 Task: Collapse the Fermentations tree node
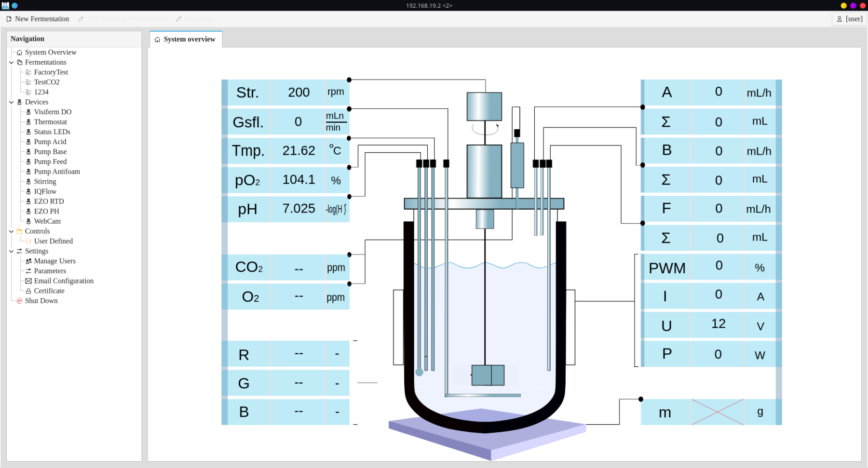coord(11,63)
